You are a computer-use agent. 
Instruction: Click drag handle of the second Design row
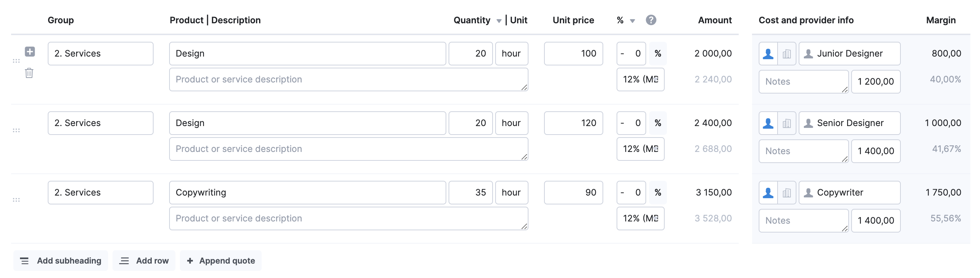(16, 130)
